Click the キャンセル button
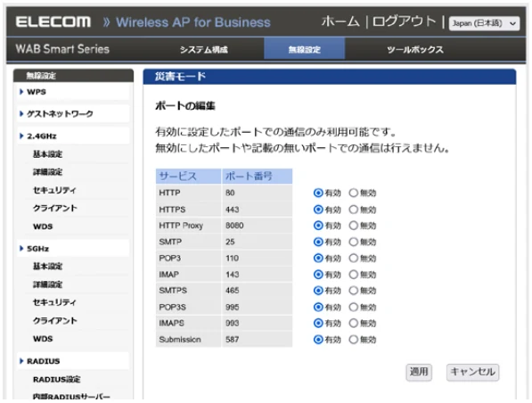Screen dimensions: 532x403 coord(472,372)
